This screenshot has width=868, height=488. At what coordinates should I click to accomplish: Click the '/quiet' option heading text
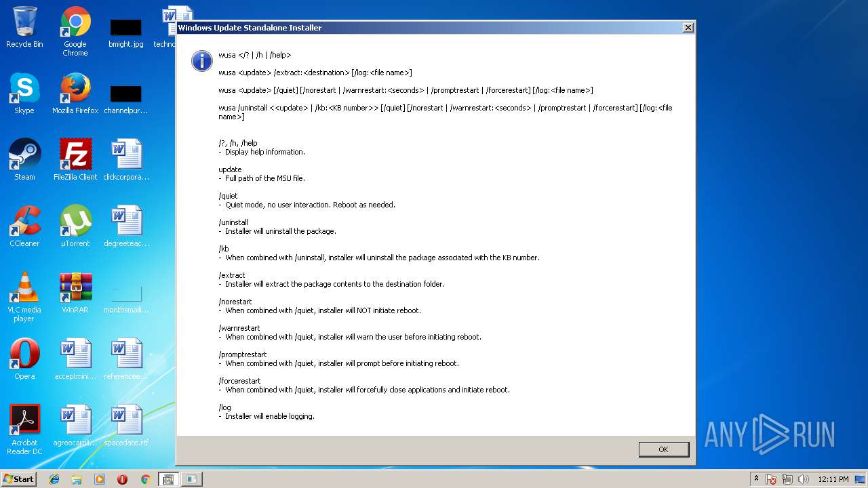point(228,196)
